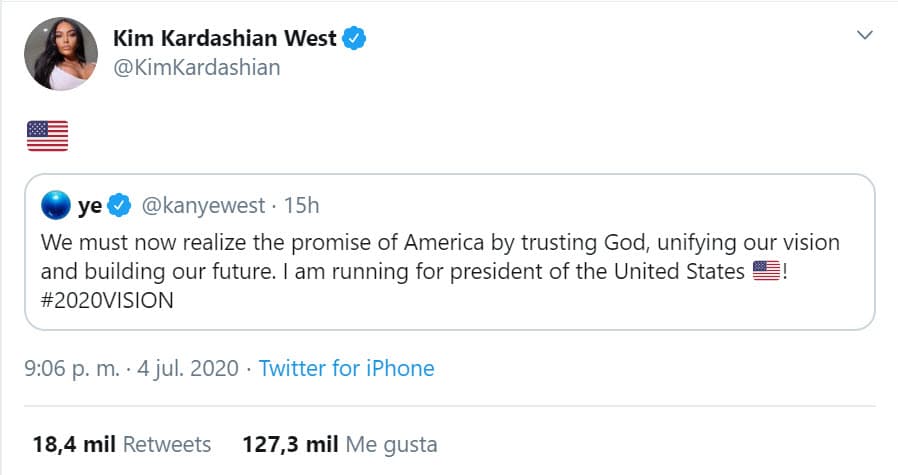Image resolution: width=898 pixels, height=475 pixels.
Task: Click the verified badge next to ye
Action: pyautogui.click(x=120, y=206)
